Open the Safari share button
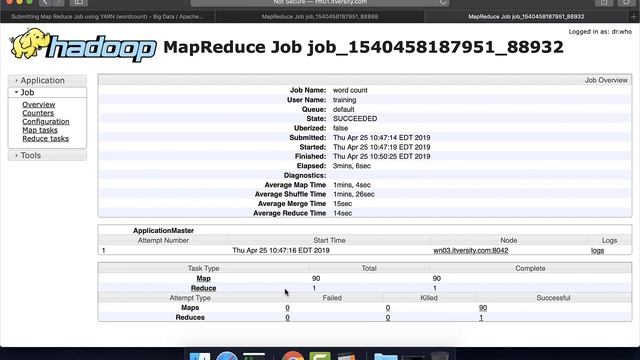Image resolution: width=640 pixels, height=360 pixels. [604, 2]
